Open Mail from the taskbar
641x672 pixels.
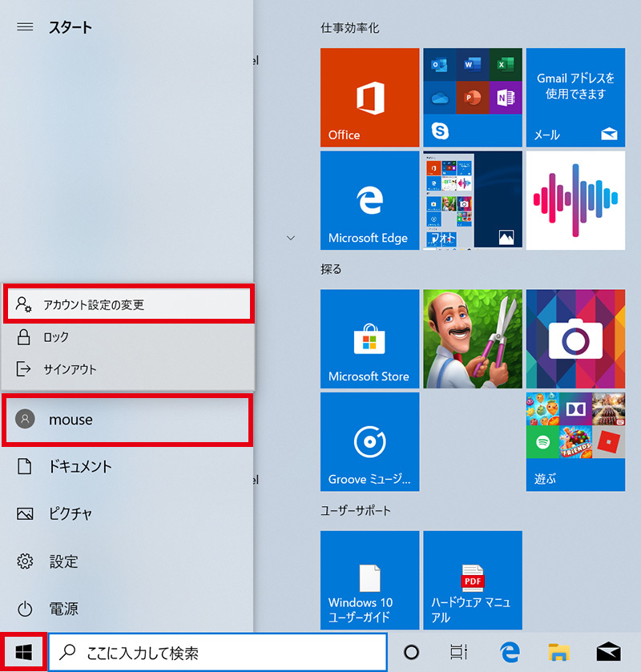(x=608, y=652)
